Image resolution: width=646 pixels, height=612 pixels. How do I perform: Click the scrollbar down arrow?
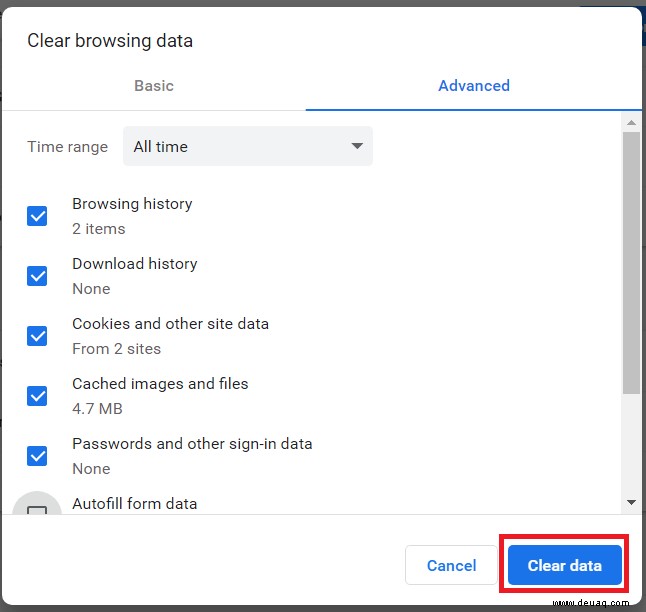tap(631, 502)
